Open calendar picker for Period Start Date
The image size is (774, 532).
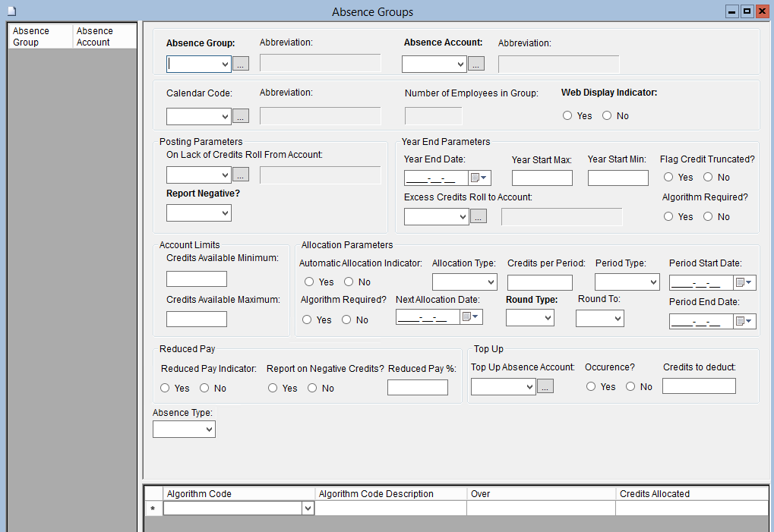[745, 283]
